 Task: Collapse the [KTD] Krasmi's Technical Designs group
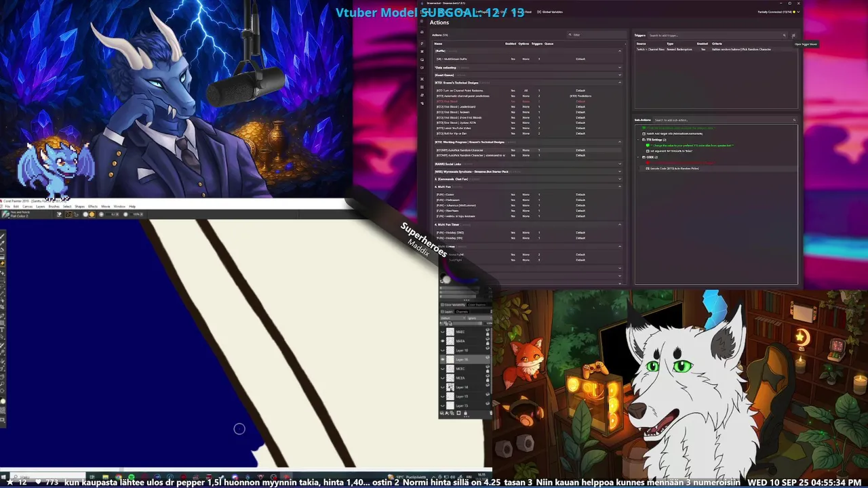tap(620, 83)
